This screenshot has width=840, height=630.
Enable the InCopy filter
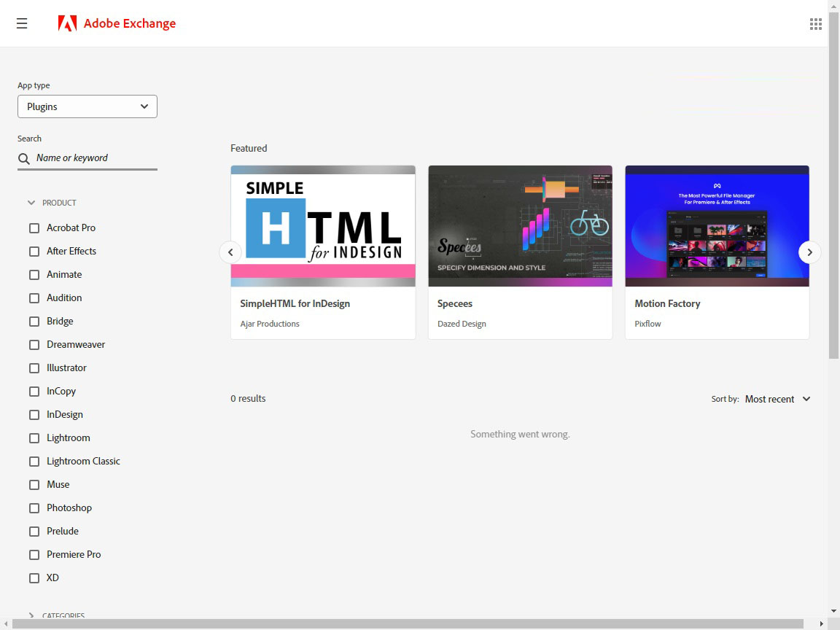coord(34,392)
